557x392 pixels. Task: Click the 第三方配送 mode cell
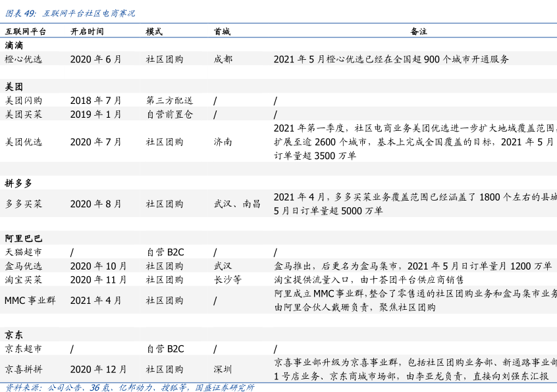(169, 101)
